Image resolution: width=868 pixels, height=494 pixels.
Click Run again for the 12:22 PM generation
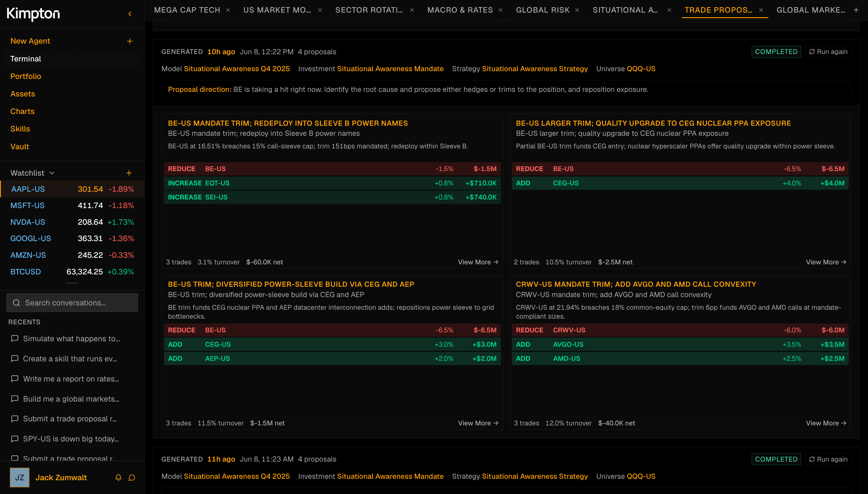click(828, 52)
